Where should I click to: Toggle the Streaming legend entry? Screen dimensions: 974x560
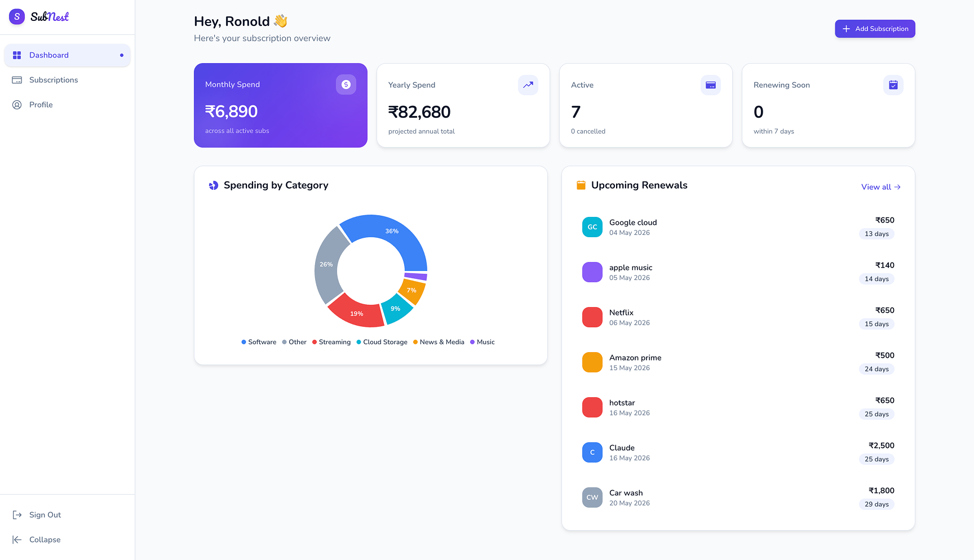click(x=331, y=342)
